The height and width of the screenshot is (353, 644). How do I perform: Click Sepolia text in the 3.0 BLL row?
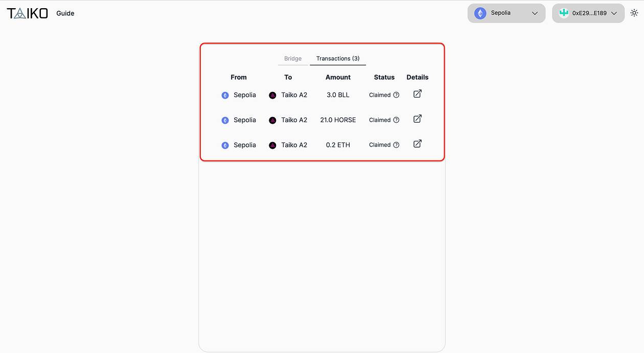pos(245,95)
